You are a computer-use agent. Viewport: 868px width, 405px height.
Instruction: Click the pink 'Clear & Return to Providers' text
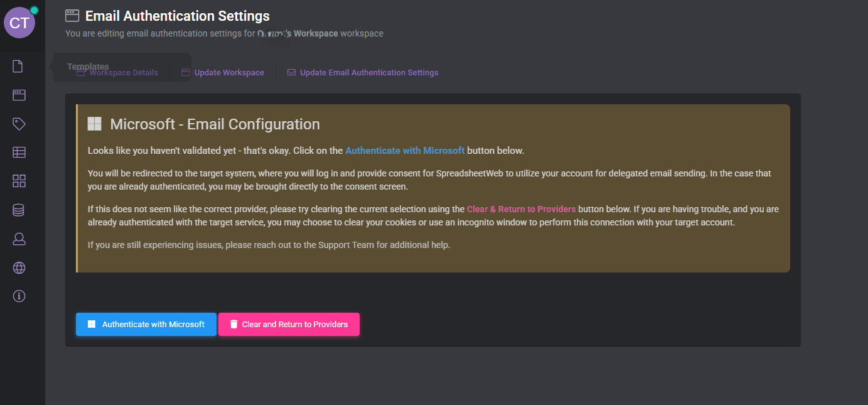(521, 209)
